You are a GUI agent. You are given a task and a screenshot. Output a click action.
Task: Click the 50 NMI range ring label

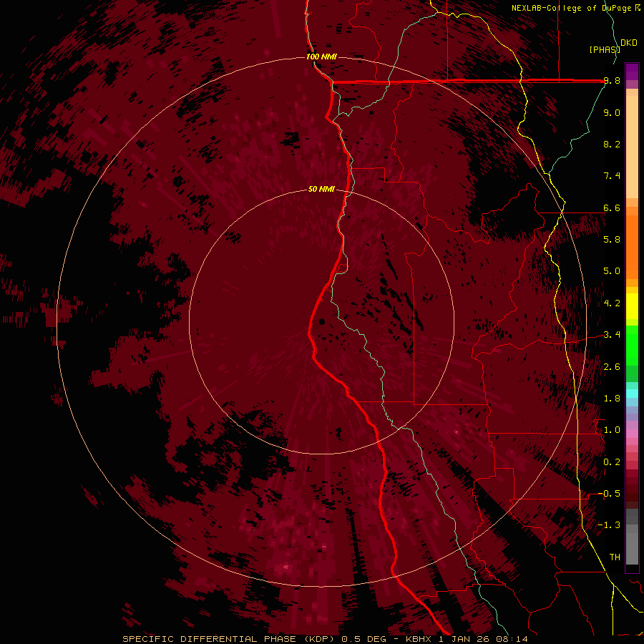[x=321, y=189]
